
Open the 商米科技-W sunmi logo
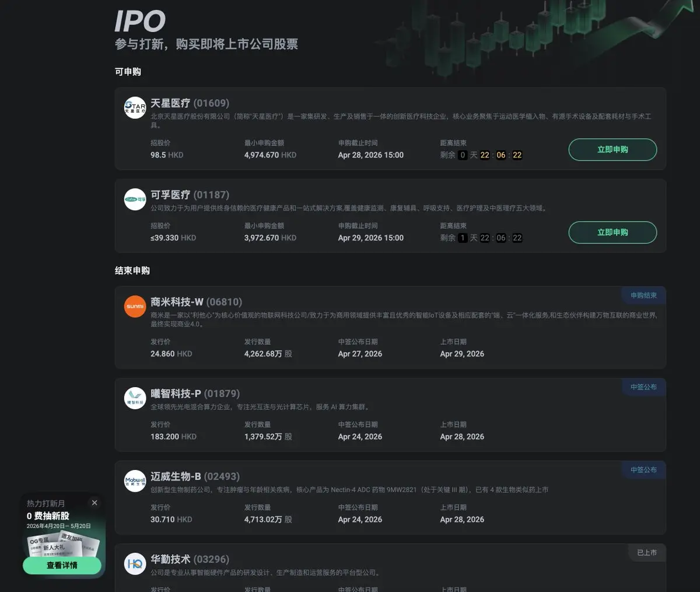pyautogui.click(x=135, y=307)
